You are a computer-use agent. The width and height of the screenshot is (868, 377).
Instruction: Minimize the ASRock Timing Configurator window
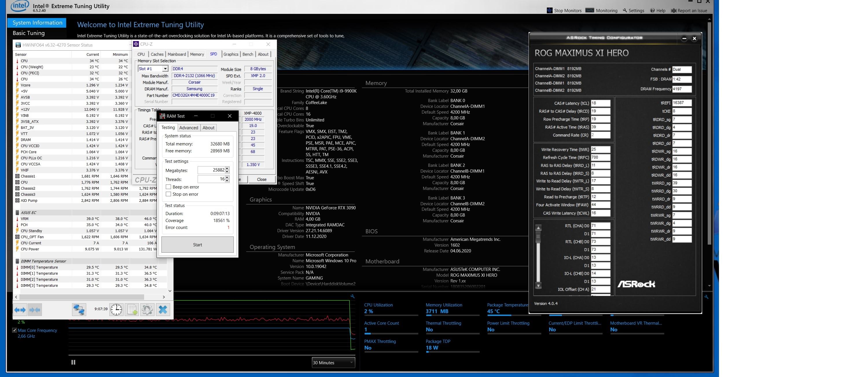pyautogui.click(x=684, y=38)
